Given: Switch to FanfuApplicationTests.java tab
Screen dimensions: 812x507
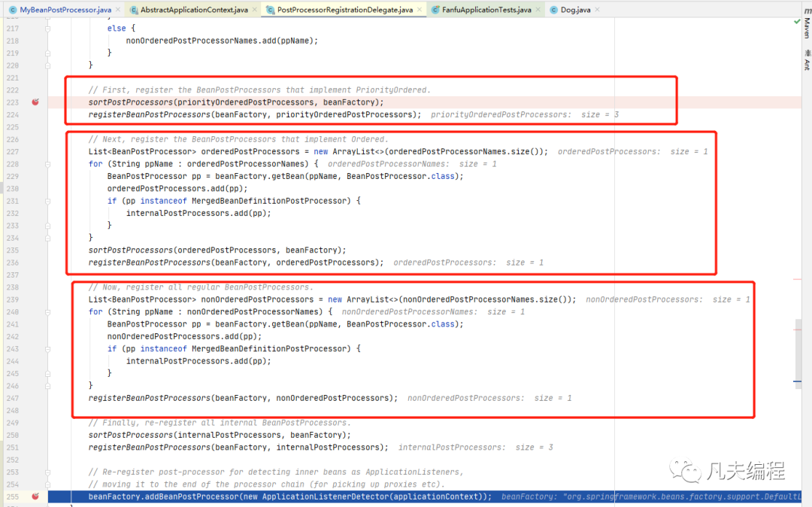Looking at the screenshot, I should tap(486, 9).
